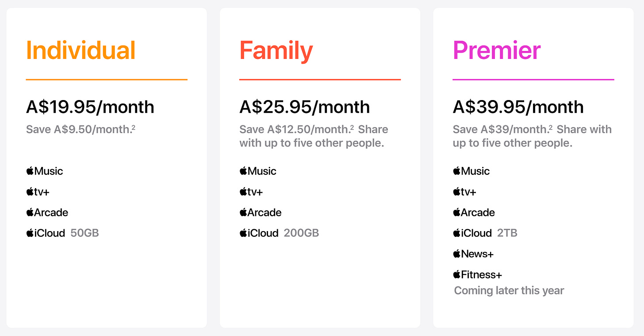Click iCloud 200GB entry in Family plan
The width and height of the screenshot is (644, 336).
[x=279, y=233]
